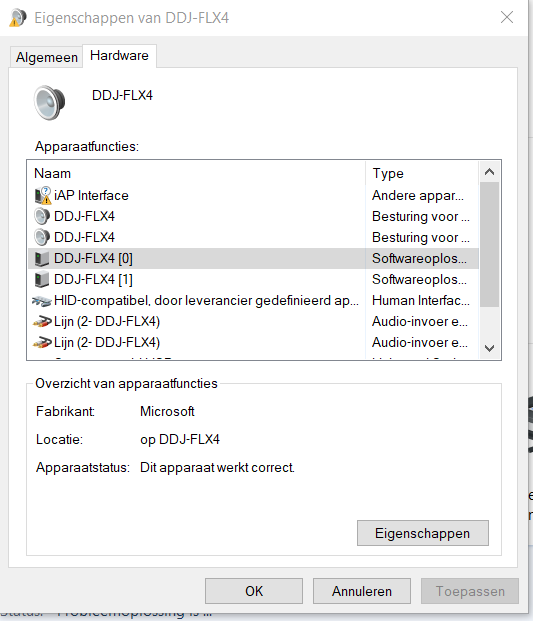Select the Hardware tab
This screenshot has height=621, width=533.
pos(119,55)
